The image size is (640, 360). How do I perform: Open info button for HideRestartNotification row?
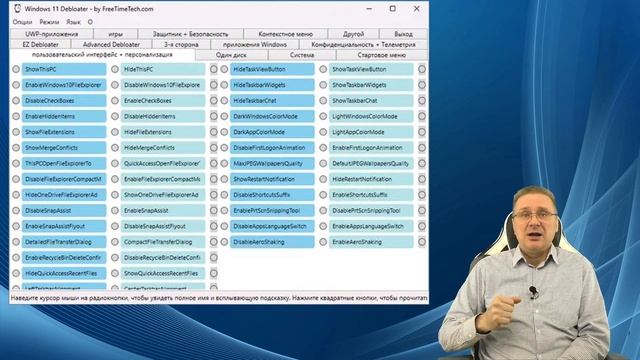tap(422, 179)
